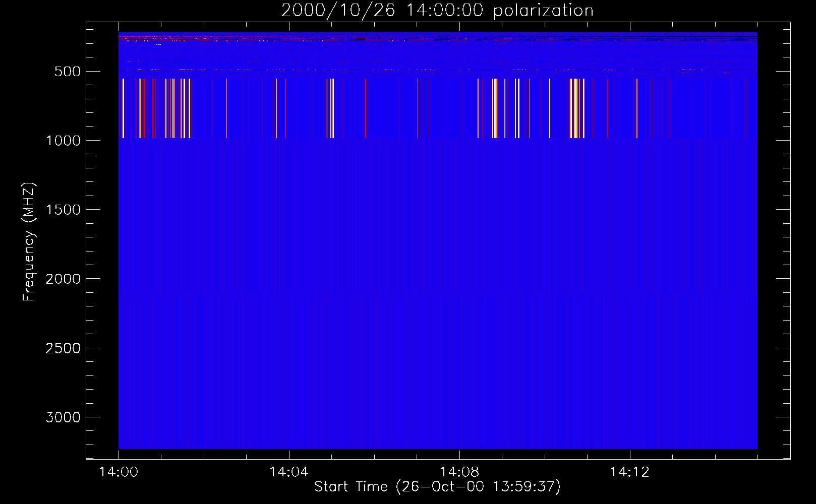Click the 'Frequency (MHZ)' axis label

coord(29,242)
